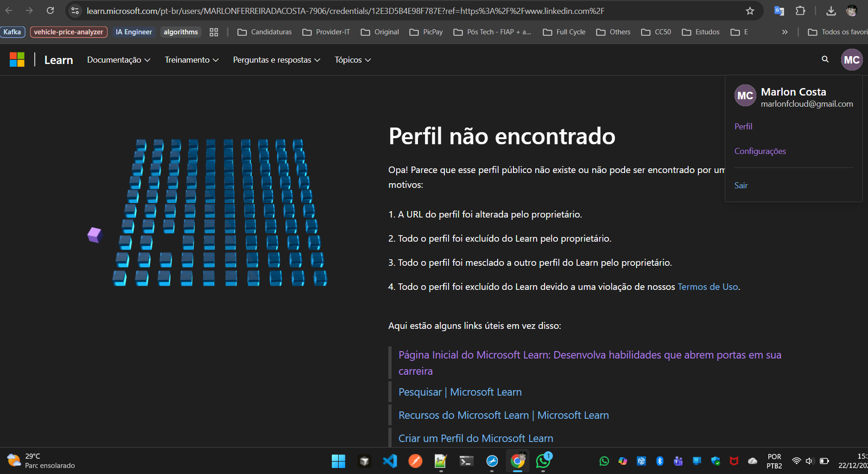The height and width of the screenshot is (474, 868).
Task: Open the Original bookmark folder
Action: (380, 32)
